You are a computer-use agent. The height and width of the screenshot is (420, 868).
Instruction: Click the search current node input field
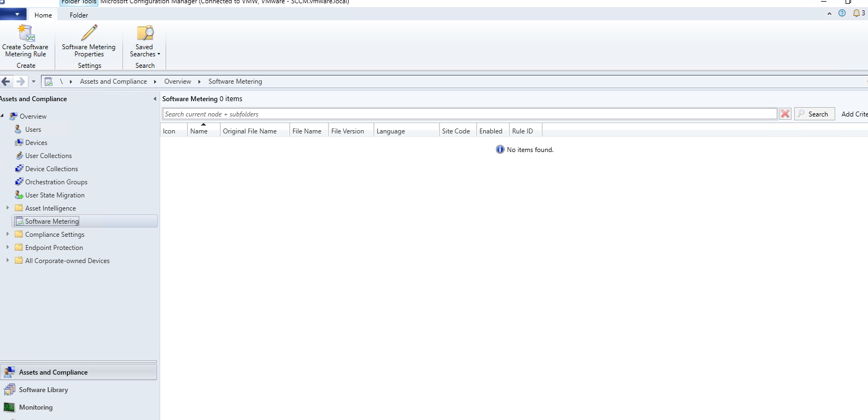pyautogui.click(x=469, y=114)
